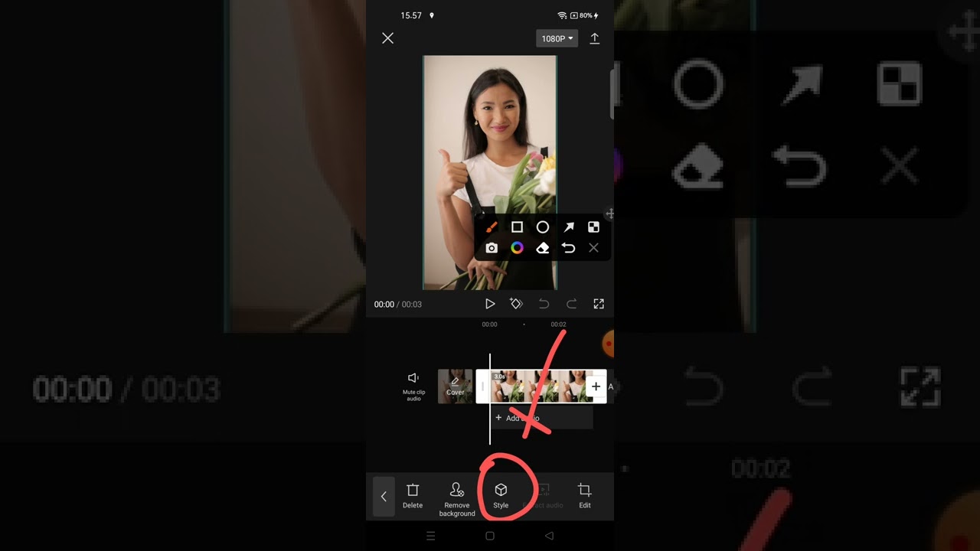Expand preview to fullscreen
Image resolution: width=980 pixels, height=551 pixels.
click(599, 304)
